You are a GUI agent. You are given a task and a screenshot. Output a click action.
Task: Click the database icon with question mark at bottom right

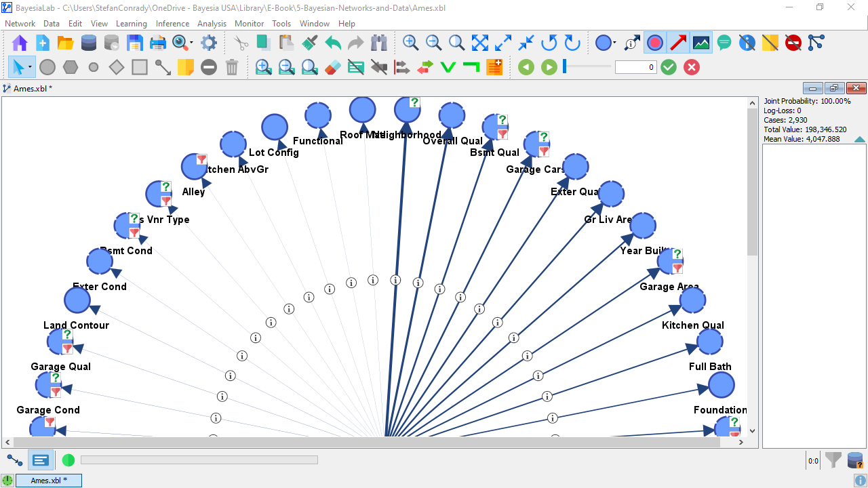point(855,461)
